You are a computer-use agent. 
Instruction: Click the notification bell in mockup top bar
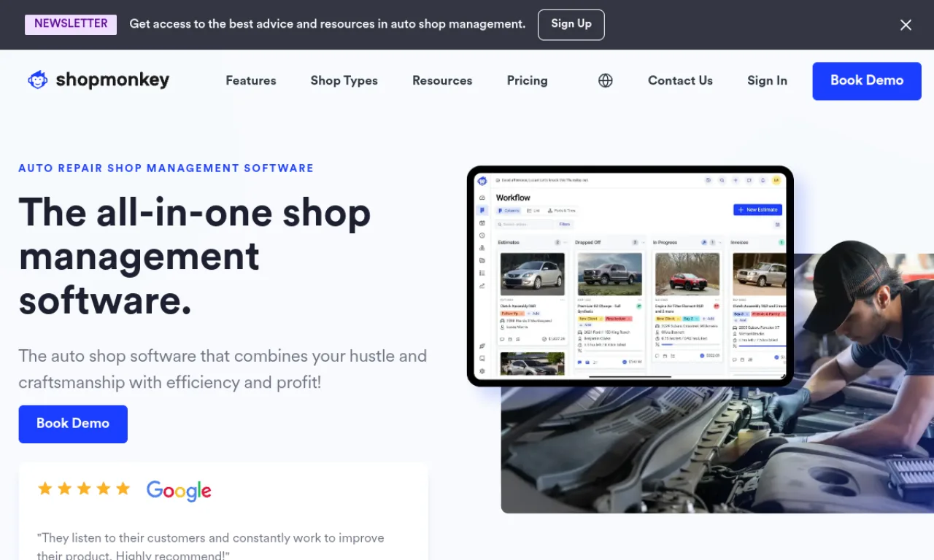763,180
